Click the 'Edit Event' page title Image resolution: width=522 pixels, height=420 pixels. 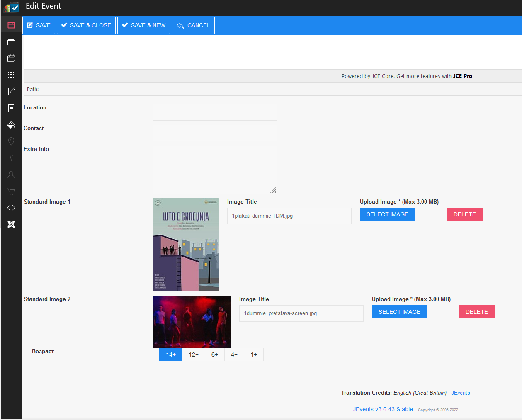tap(44, 6)
